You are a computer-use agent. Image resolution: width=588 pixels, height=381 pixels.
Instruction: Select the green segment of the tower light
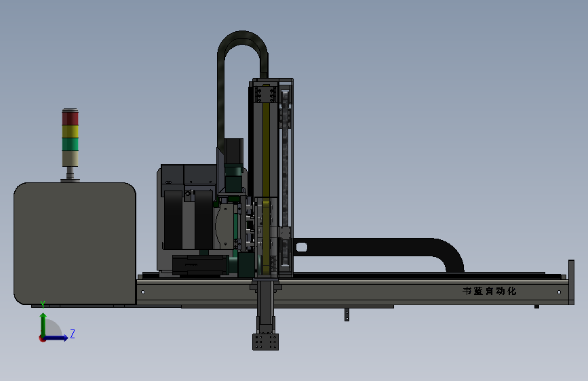point(70,144)
